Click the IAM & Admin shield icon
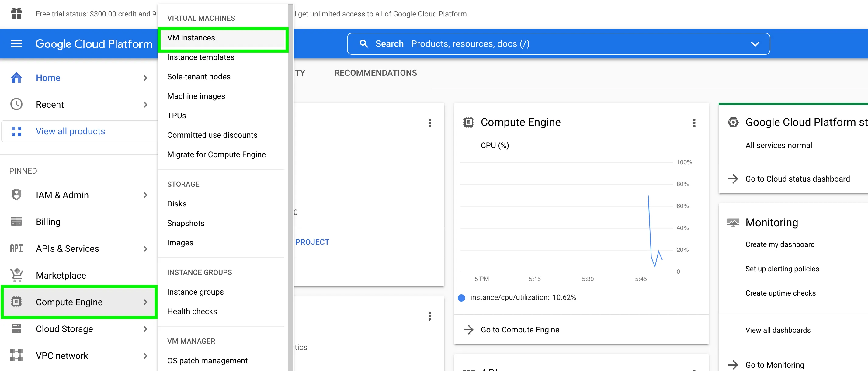 16,195
